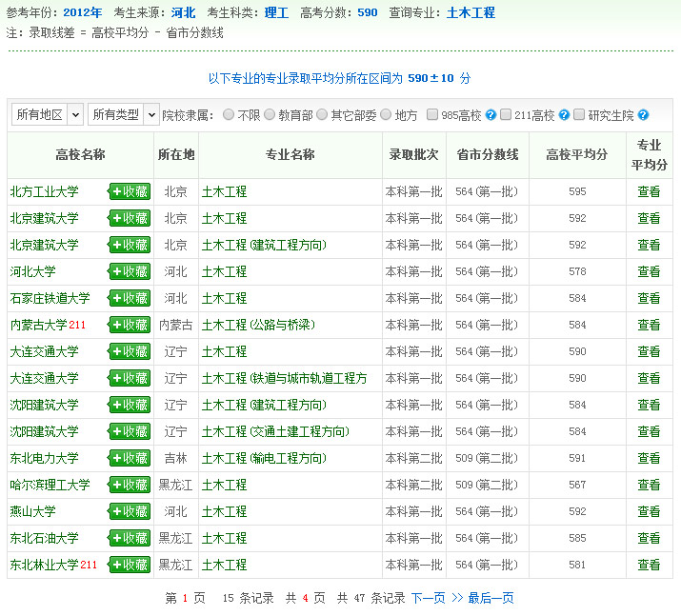The height and width of the screenshot is (616, 681).
Task: Click the 2012年 reference year text
Action: [x=83, y=12]
